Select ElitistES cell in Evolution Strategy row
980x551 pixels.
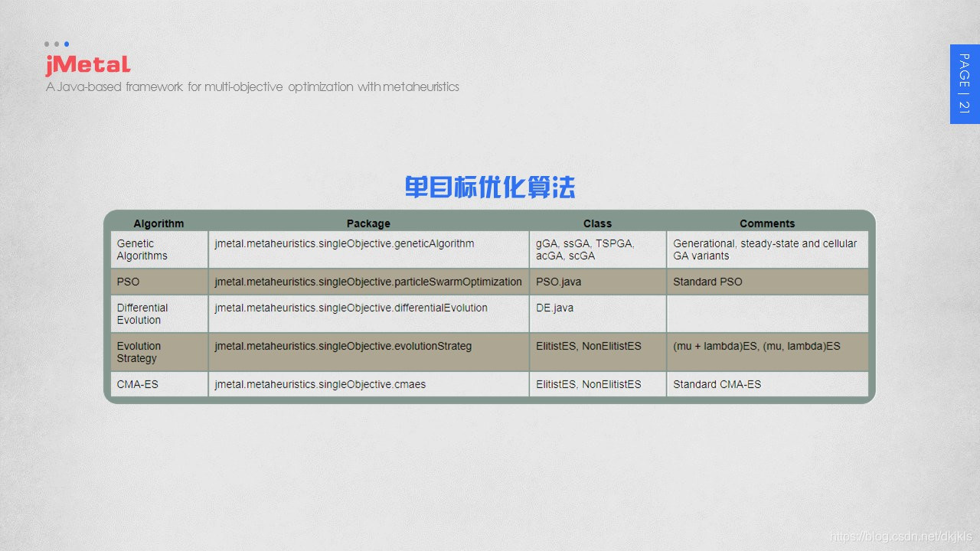[597, 352]
